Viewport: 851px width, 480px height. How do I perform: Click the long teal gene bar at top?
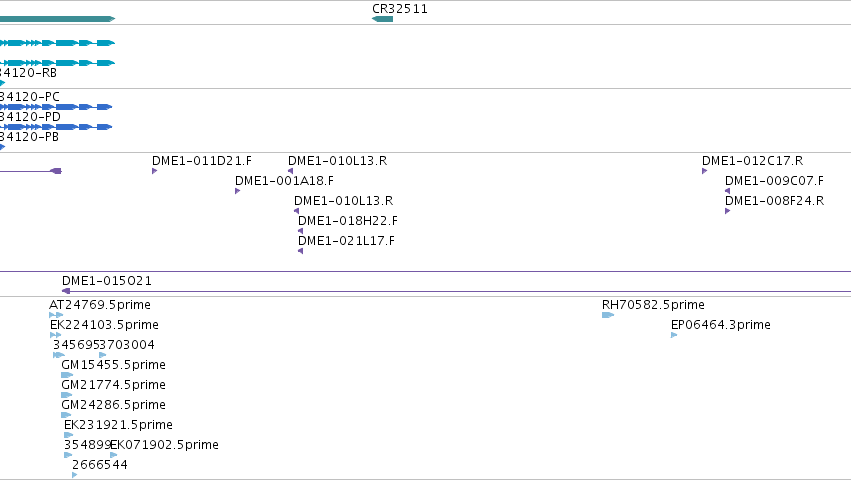point(58,19)
